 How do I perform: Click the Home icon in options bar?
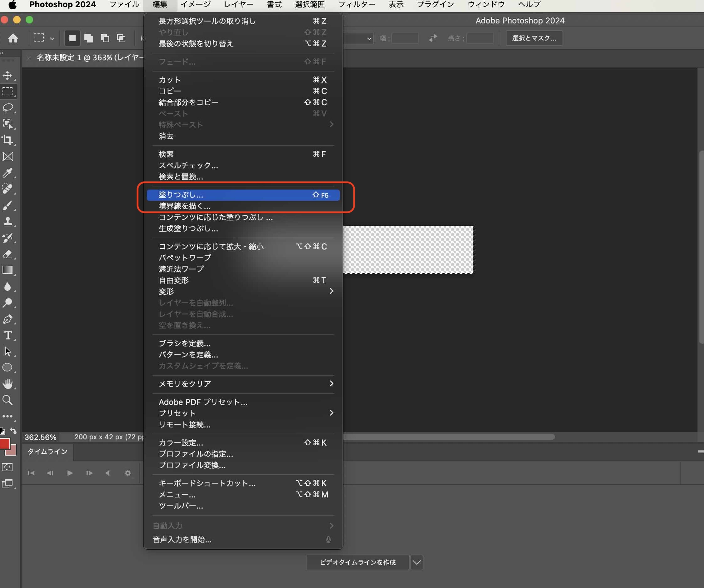(x=13, y=38)
